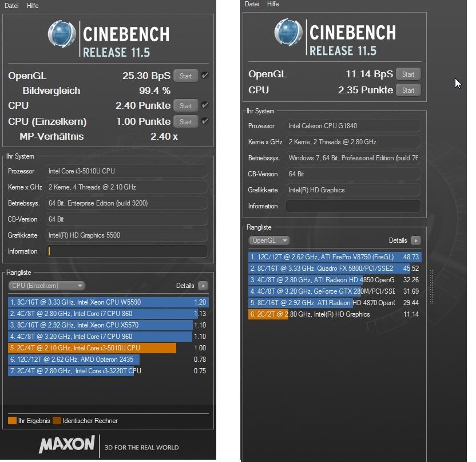Grab the panel splitter handle right of rankings
This screenshot has height=462, width=476.
(431, 286)
